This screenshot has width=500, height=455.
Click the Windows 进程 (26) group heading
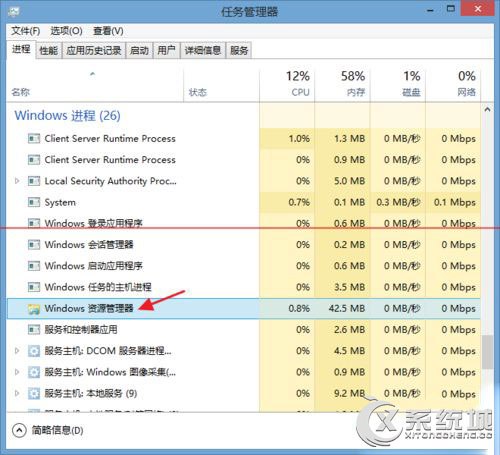tap(67, 116)
